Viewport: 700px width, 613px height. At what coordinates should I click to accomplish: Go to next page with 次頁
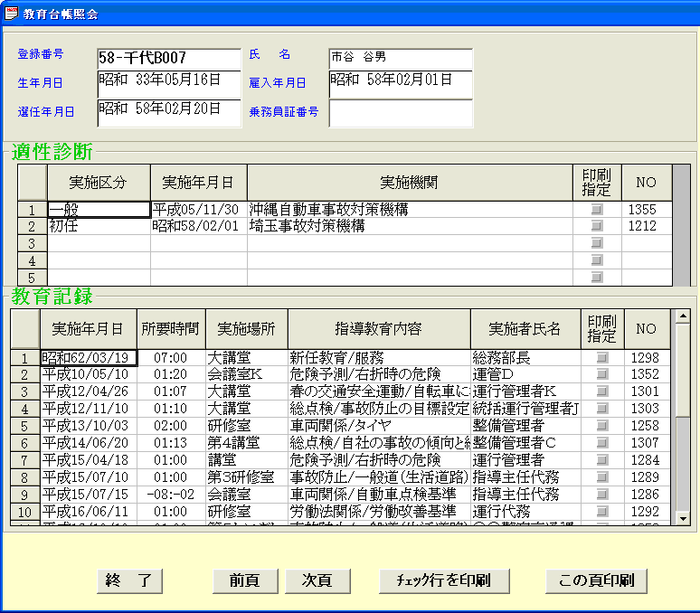pyautogui.click(x=317, y=580)
